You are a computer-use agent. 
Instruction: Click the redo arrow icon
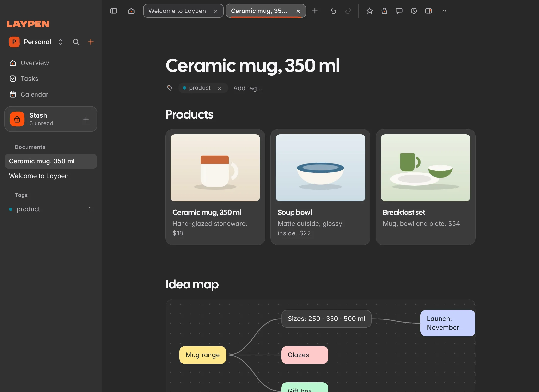tap(348, 11)
